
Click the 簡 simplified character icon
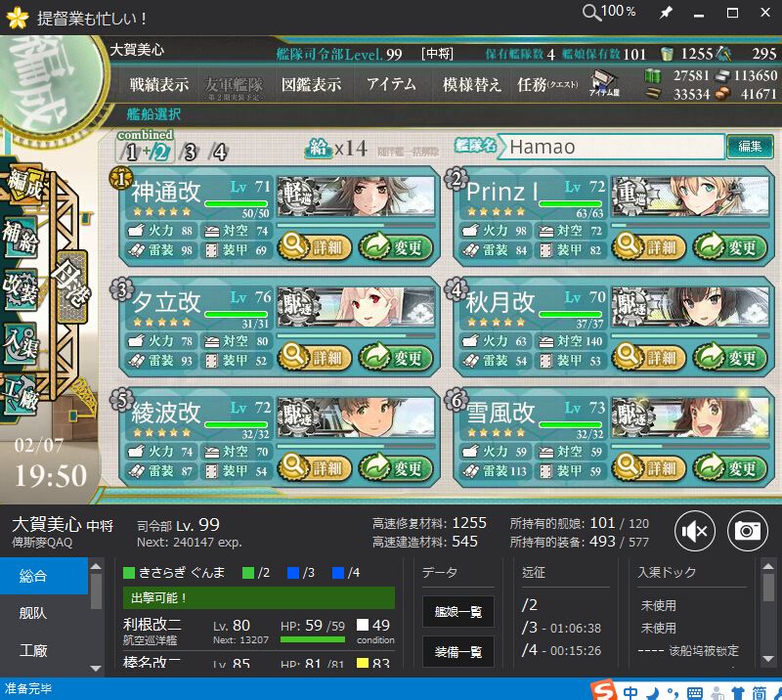tap(760, 692)
